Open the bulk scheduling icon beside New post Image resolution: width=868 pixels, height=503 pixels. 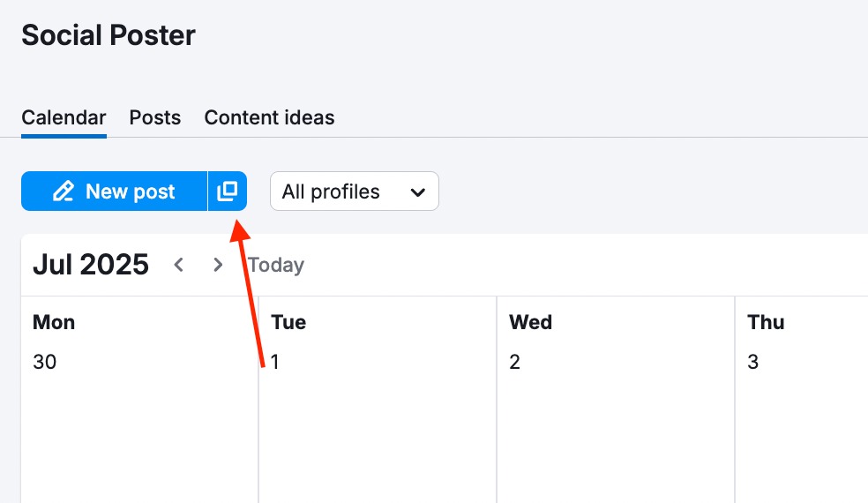tap(228, 191)
